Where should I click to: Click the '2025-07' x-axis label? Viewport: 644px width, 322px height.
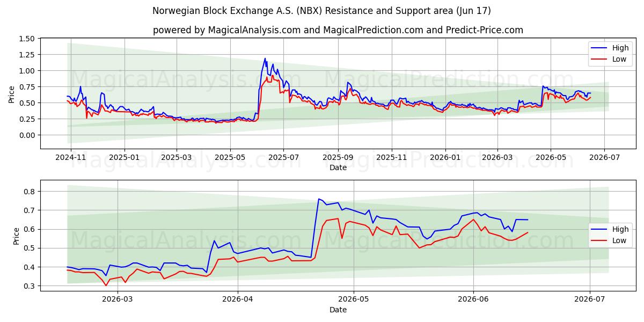[283, 158]
